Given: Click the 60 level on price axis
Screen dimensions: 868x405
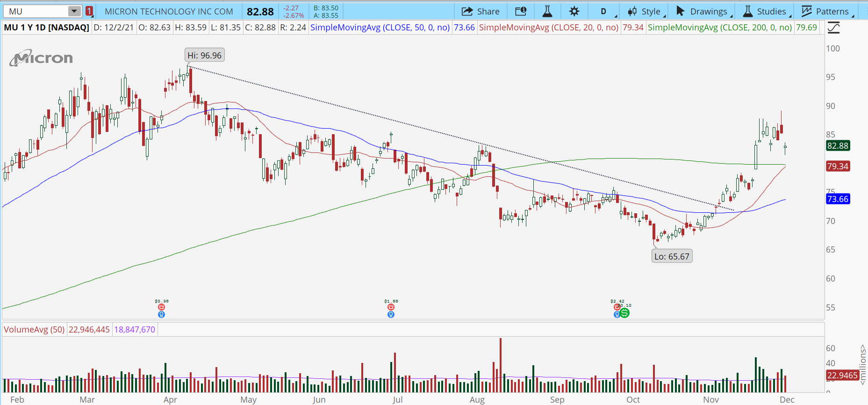Looking at the screenshot, I should 831,279.
